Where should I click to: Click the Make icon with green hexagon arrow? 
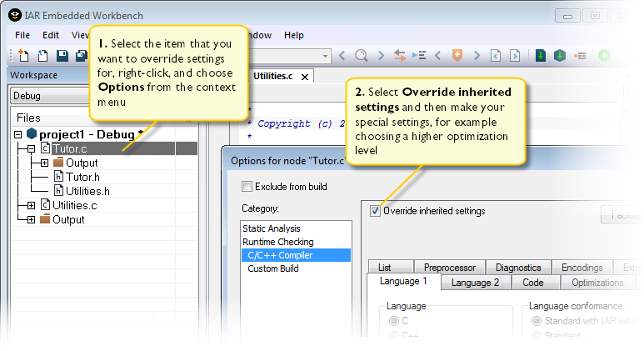(x=559, y=55)
